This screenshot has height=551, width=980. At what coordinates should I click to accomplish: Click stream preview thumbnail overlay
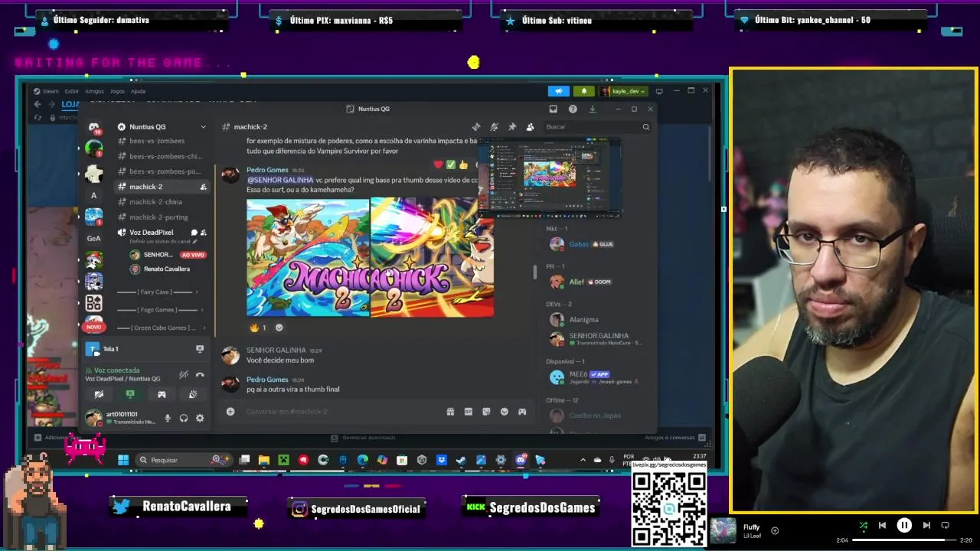(x=549, y=177)
